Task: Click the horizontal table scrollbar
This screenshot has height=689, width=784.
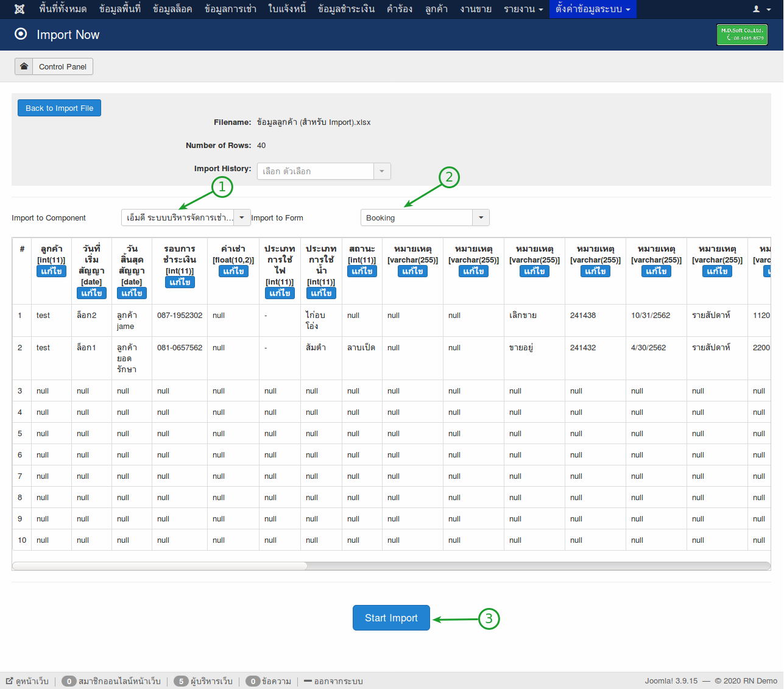Action: [x=160, y=566]
